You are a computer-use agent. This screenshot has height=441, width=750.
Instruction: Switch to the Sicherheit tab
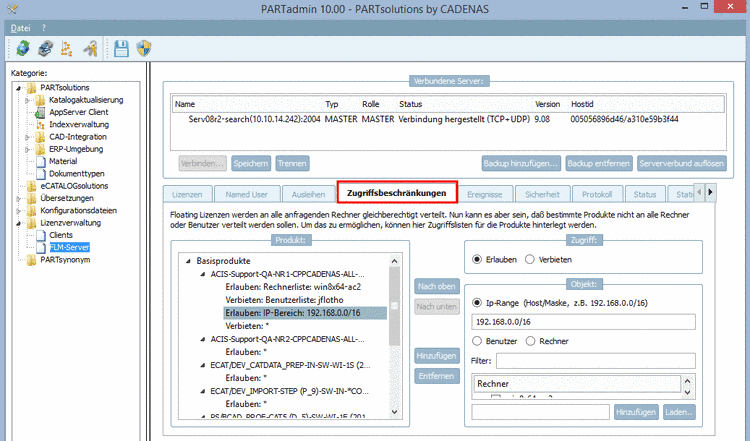click(x=542, y=195)
